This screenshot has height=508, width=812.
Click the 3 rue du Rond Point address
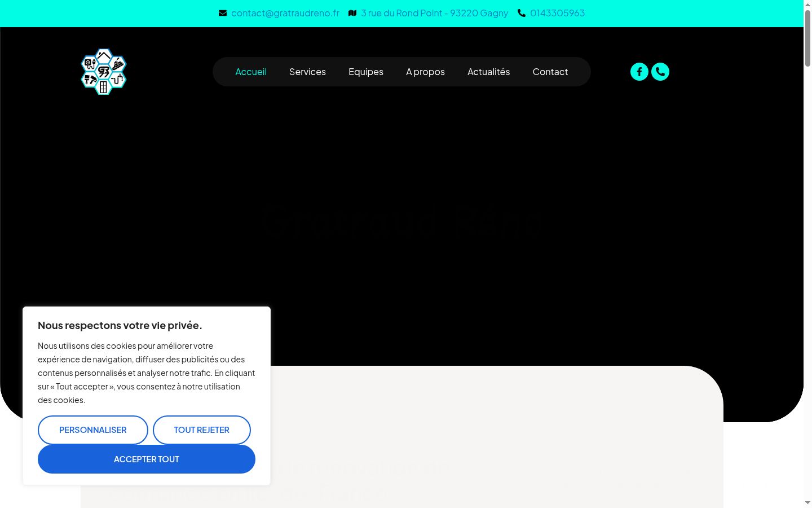coord(435,13)
